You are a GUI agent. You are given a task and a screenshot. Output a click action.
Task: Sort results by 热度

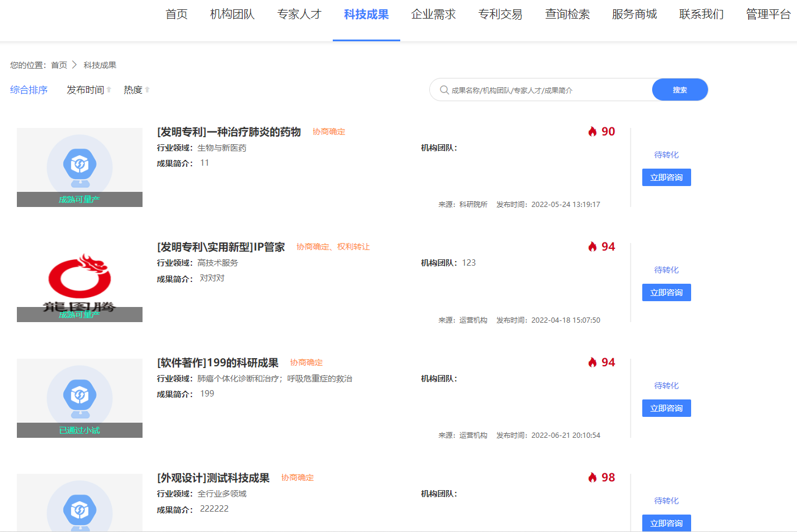click(x=133, y=90)
